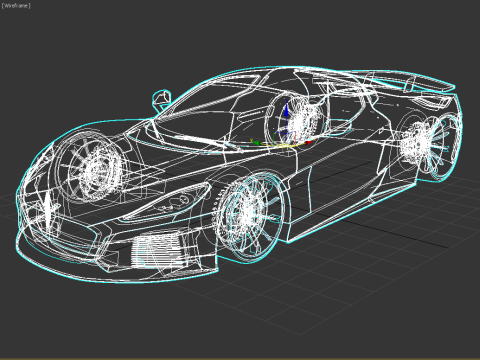This screenshot has height=360, width=480.
Task: Grab the green Y-axis gizmo arrow
Action: click(255, 142)
